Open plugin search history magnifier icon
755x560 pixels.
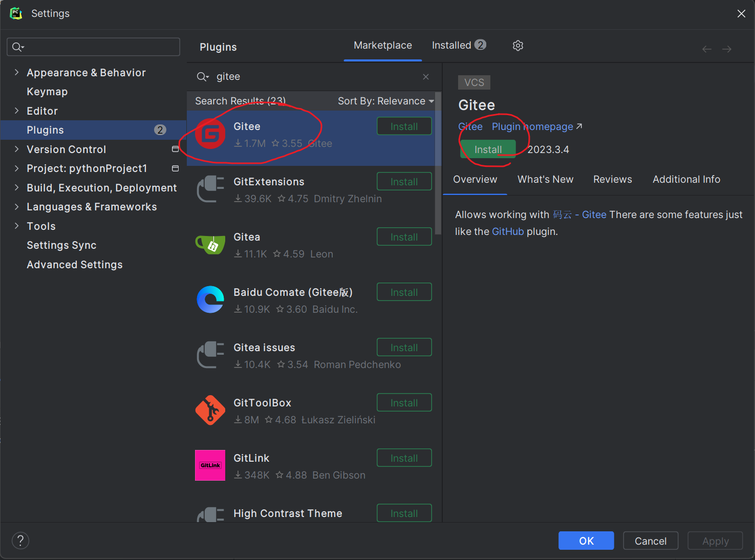(203, 77)
